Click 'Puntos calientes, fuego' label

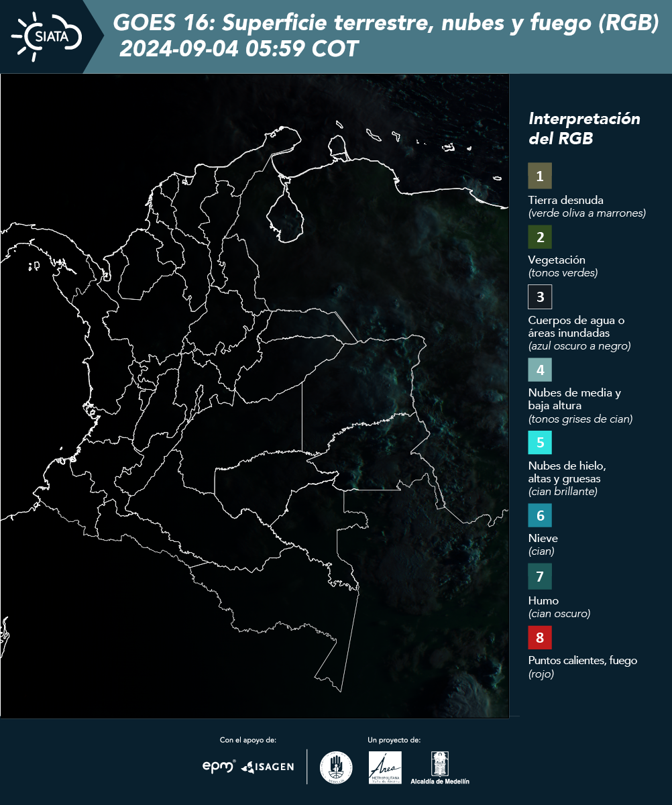583,660
